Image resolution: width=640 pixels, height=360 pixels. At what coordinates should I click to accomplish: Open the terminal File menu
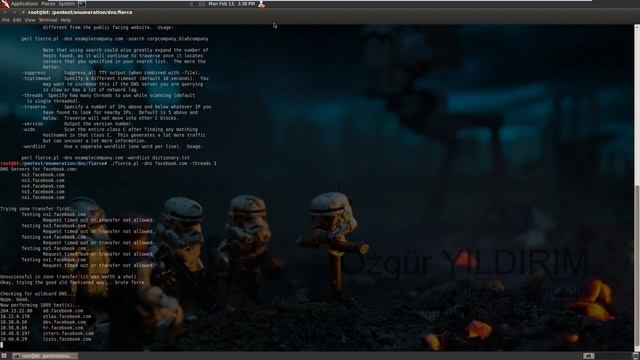(x=6, y=20)
